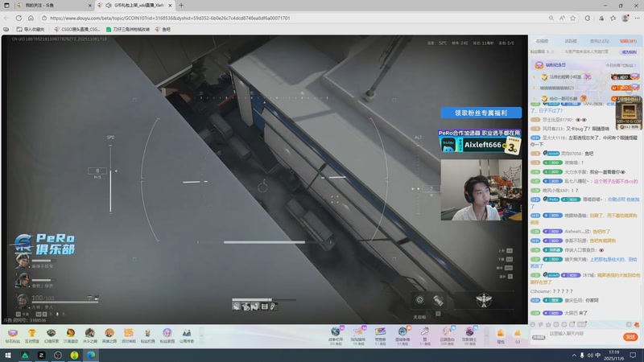Select the orange 钻粉 tab
Viewport: 644px width, 362px height.
click(628, 41)
